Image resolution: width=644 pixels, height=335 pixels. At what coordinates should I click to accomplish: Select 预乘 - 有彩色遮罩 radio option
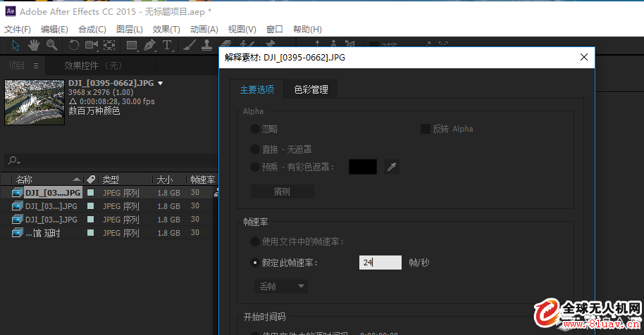pos(254,167)
